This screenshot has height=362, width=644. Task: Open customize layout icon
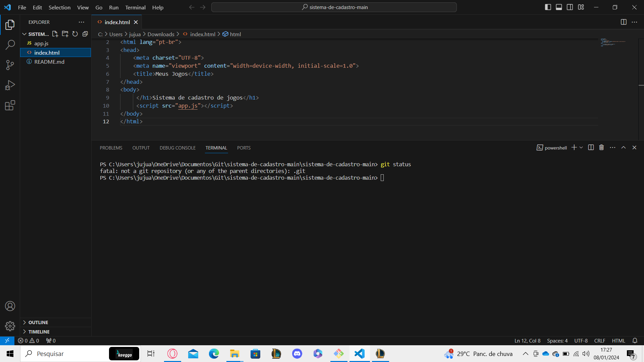click(581, 7)
